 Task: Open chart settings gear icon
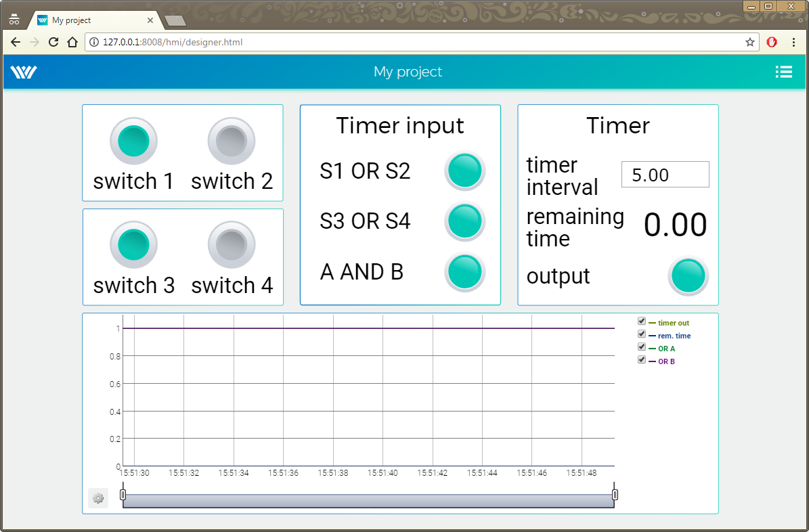(x=98, y=498)
